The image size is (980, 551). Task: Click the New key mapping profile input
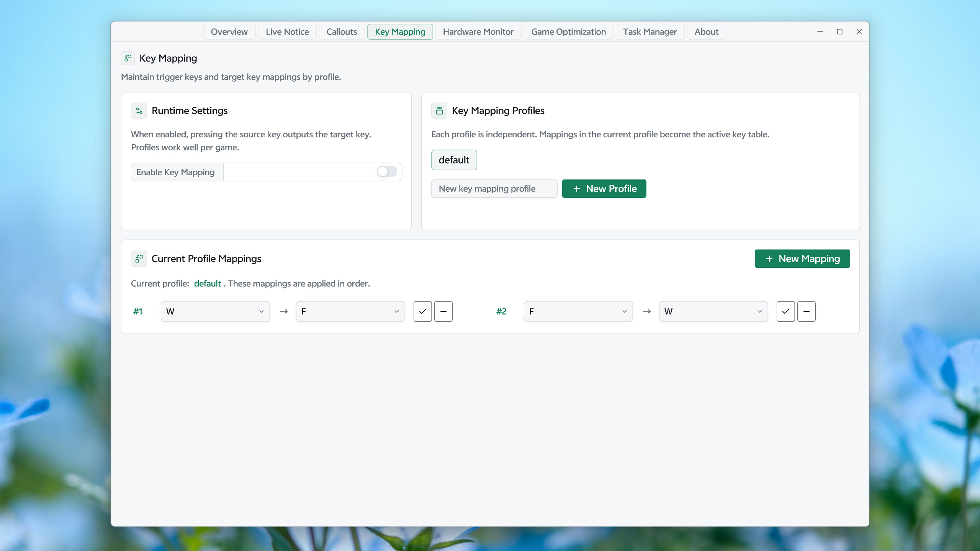click(494, 189)
